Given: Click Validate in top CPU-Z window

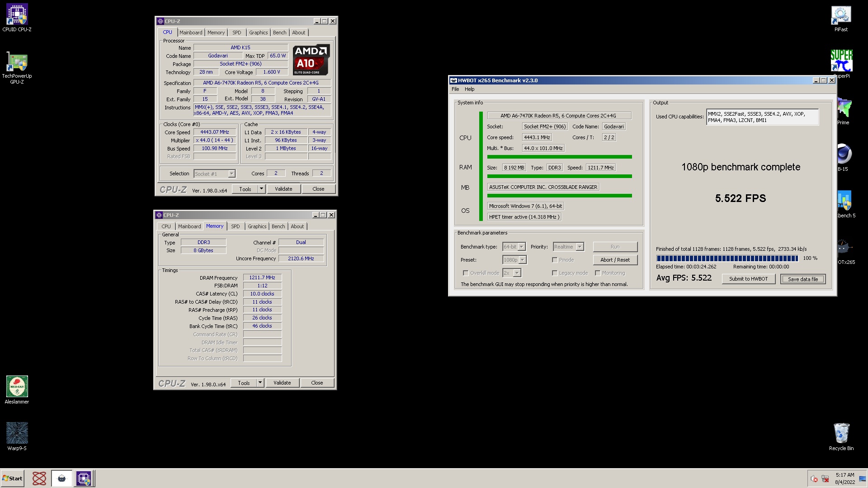Looking at the screenshot, I should coord(283,189).
